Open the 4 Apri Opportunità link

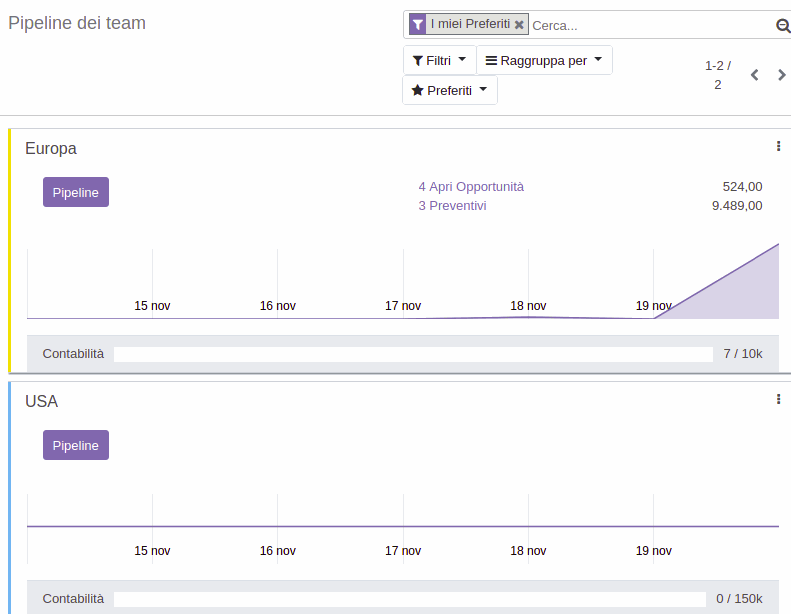[x=471, y=187]
